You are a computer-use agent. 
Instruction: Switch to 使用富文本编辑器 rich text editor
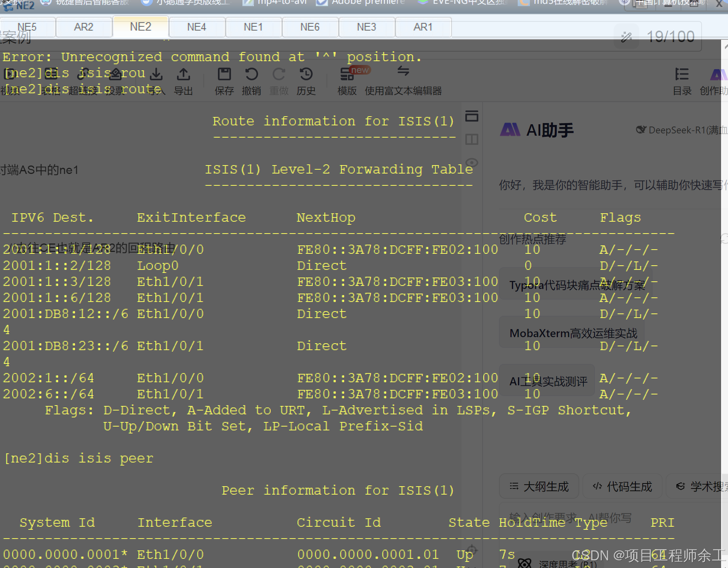click(403, 81)
